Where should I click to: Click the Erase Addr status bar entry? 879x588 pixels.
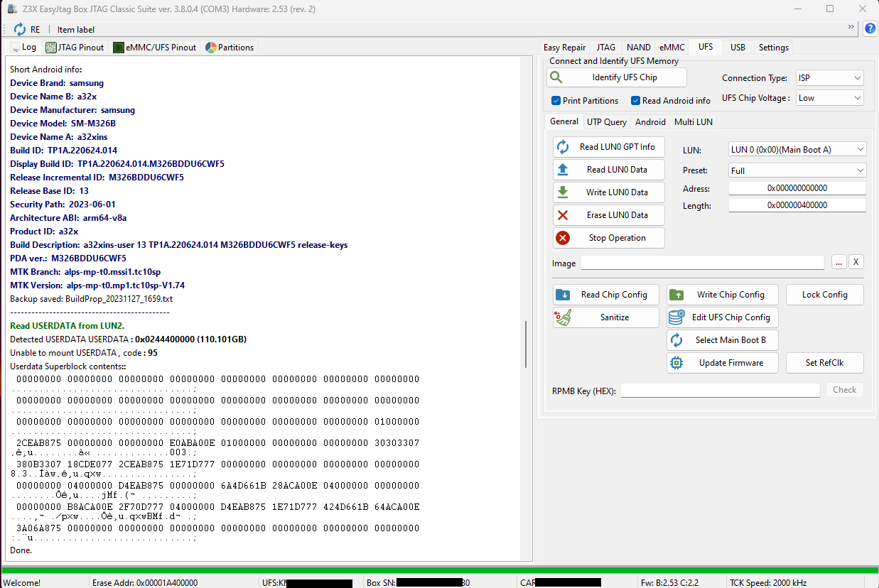(x=145, y=583)
